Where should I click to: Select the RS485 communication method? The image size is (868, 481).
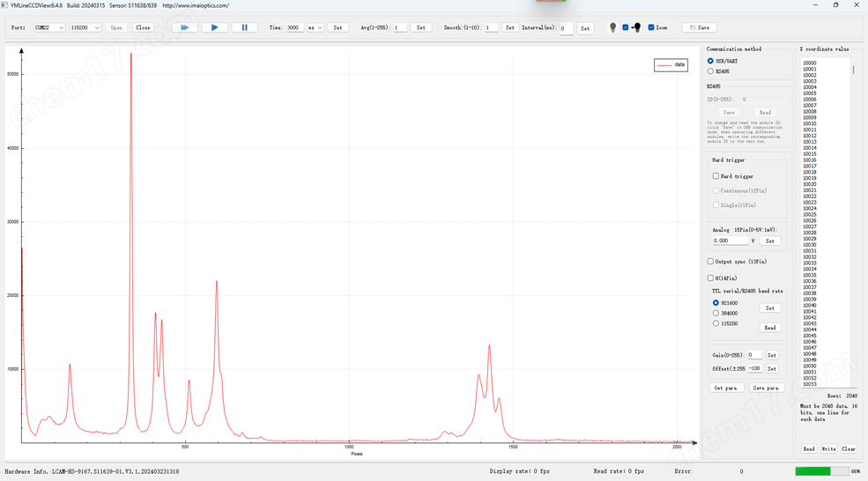point(711,71)
